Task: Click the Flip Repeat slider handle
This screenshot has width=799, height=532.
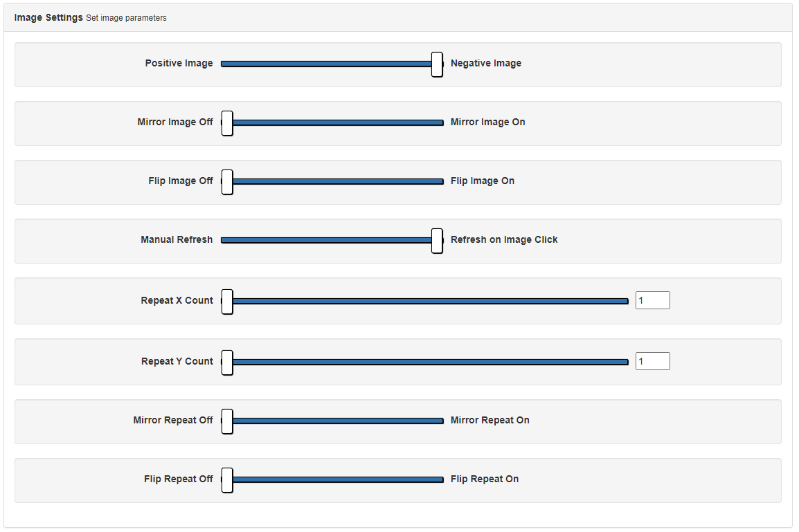Action: click(x=227, y=479)
